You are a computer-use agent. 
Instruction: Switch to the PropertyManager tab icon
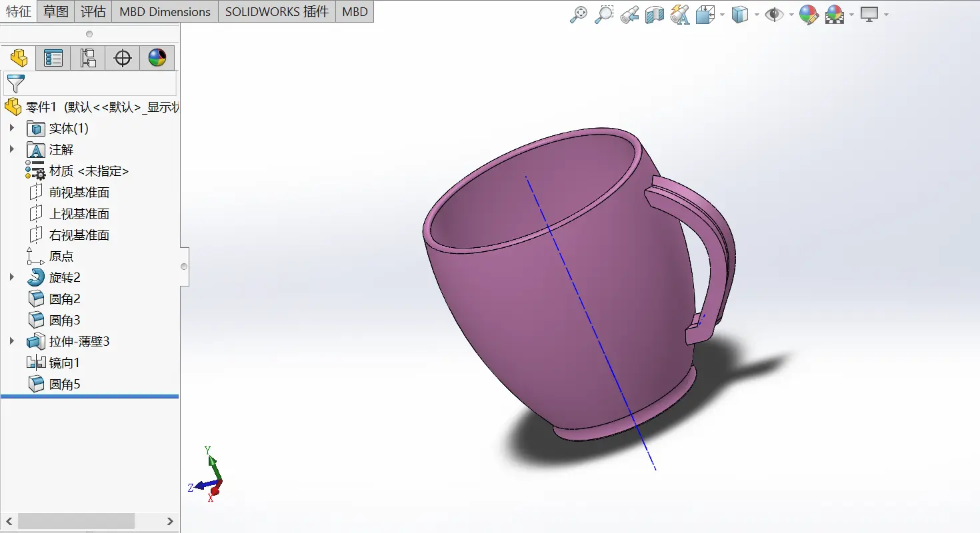coord(53,58)
